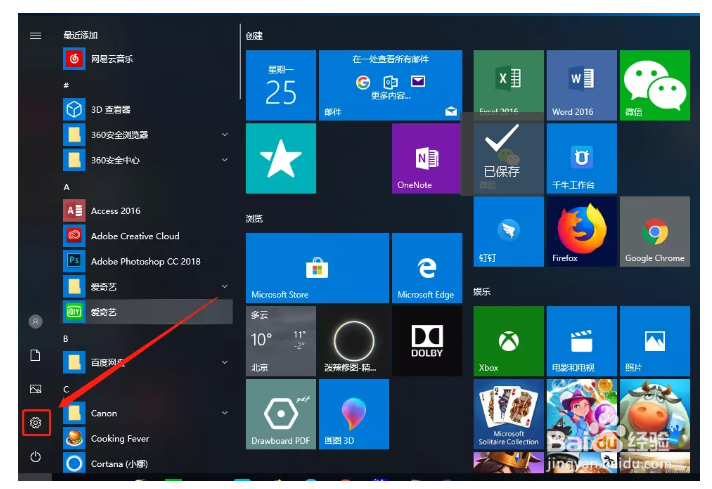Open the Dolby tile
This screenshot has height=489, width=712.
[x=427, y=341]
